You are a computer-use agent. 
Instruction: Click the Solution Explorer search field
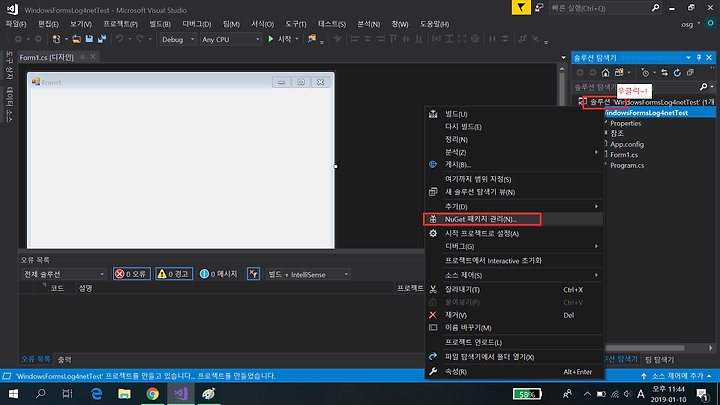click(636, 87)
